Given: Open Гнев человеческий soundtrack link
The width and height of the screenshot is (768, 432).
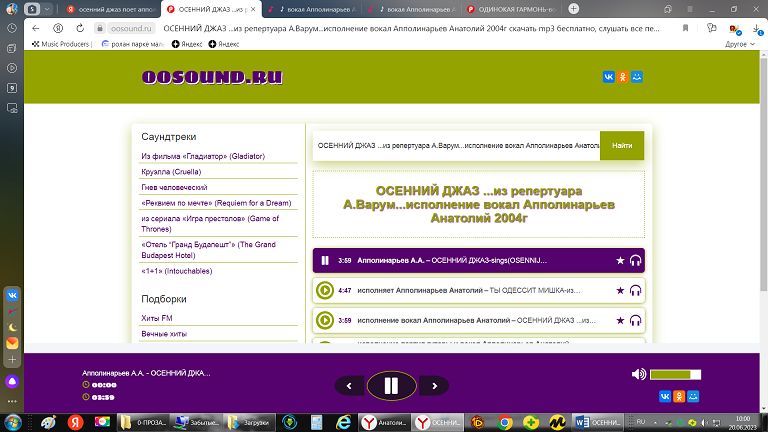Looking at the screenshot, I should point(174,188).
